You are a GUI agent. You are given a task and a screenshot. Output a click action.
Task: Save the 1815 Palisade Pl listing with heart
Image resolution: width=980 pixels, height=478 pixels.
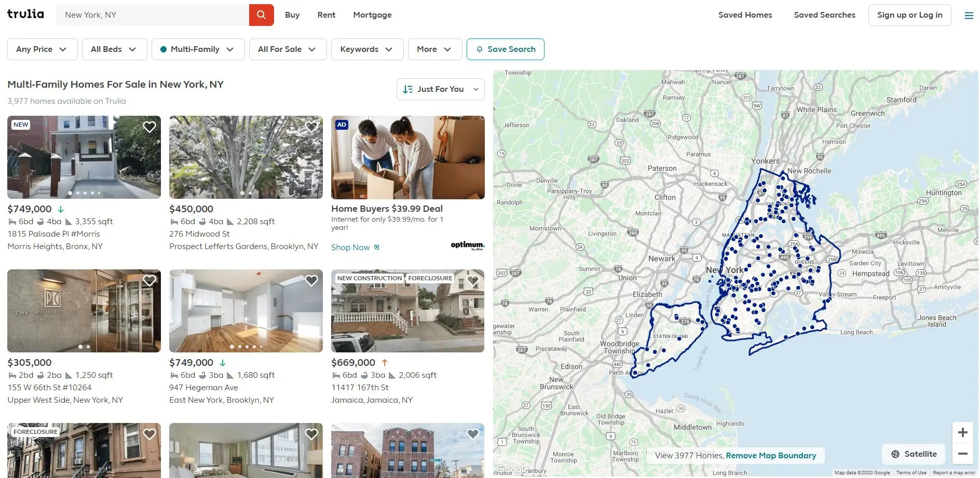click(x=149, y=127)
